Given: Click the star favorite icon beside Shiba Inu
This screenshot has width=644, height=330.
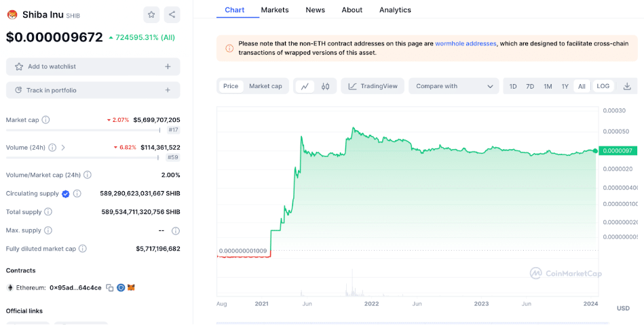Looking at the screenshot, I should point(151,15).
